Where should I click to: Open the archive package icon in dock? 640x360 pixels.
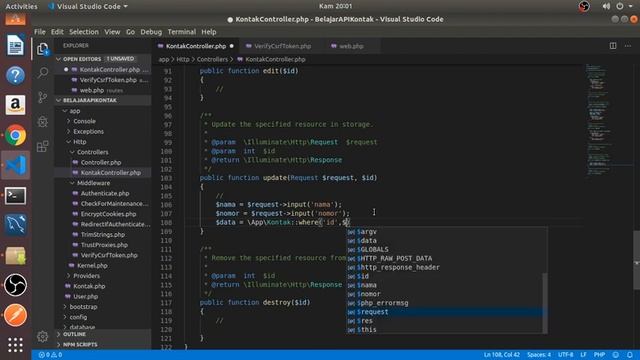16,255
